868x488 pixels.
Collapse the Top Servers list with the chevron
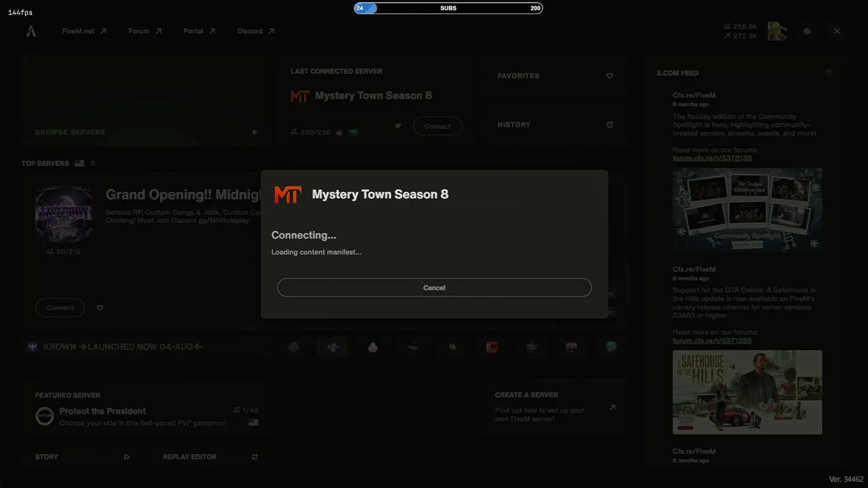click(x=93, y=163)
